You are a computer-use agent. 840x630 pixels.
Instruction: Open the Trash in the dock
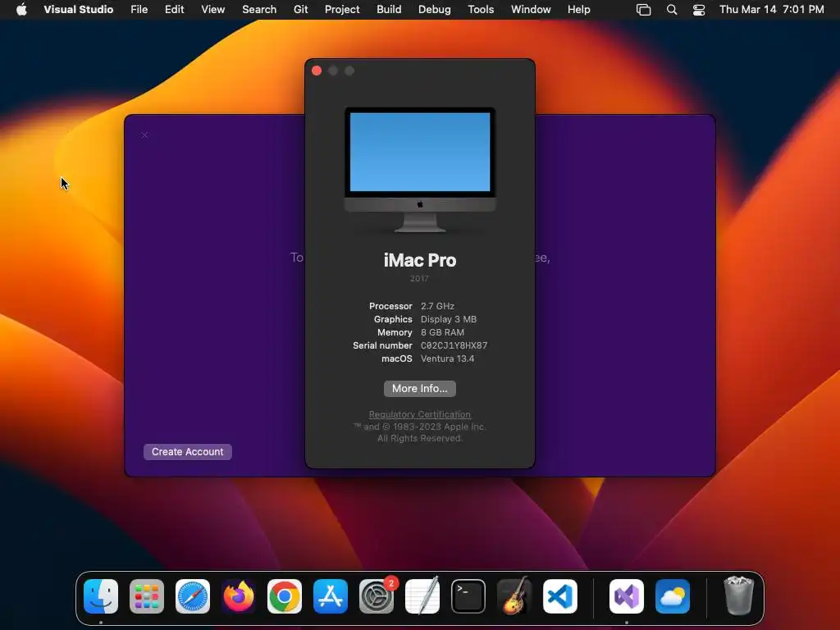click(x=739, y=596)
